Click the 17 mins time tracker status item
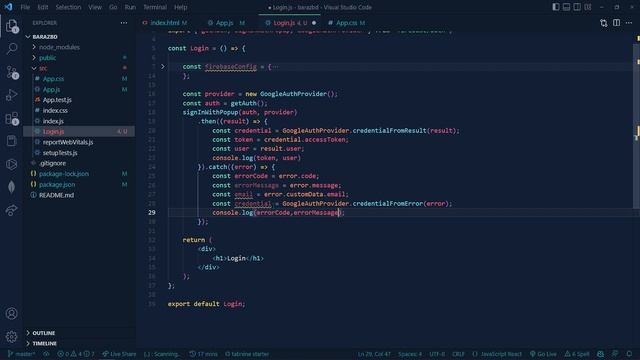Screen dimensions: 640x360 coord(203,354)
